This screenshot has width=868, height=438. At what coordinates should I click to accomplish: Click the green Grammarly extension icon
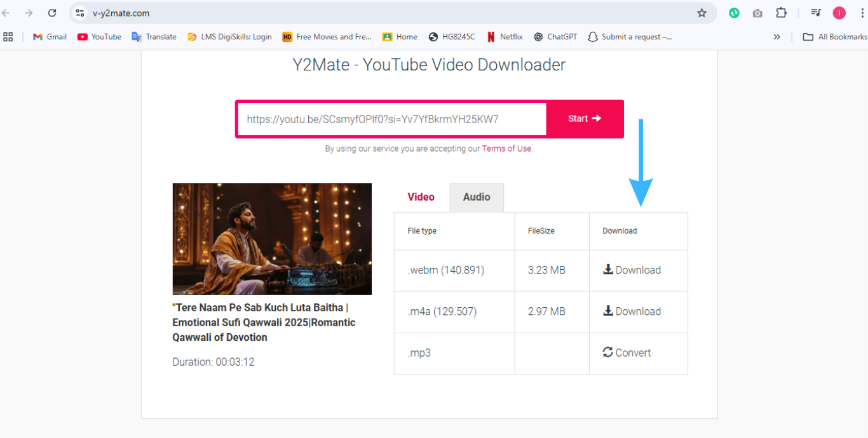734,13
